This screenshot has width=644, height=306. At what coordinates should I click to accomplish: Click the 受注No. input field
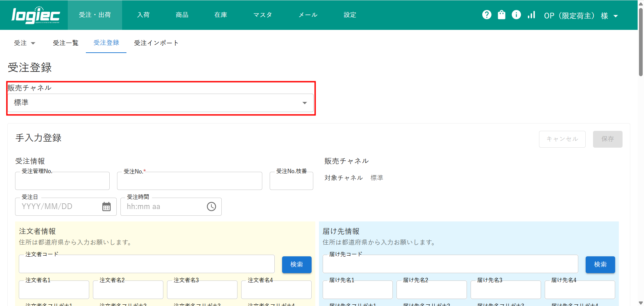tap(190, 181)
